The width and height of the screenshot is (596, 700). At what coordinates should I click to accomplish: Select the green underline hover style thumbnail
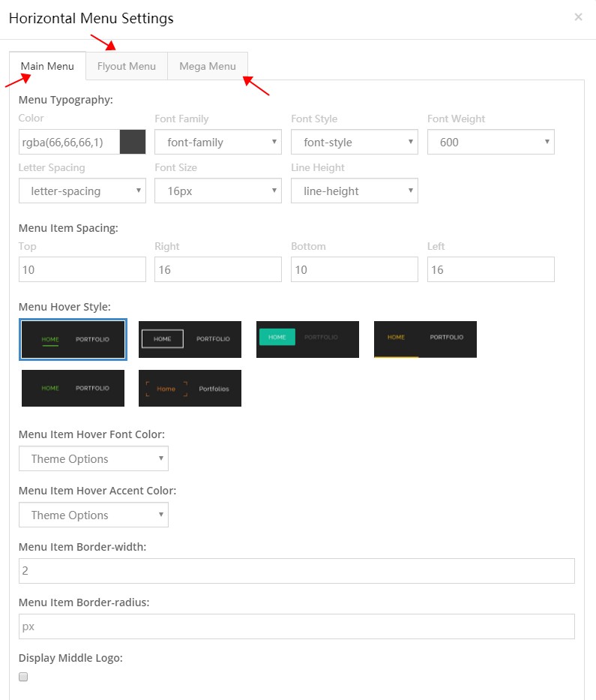[73, 339]
